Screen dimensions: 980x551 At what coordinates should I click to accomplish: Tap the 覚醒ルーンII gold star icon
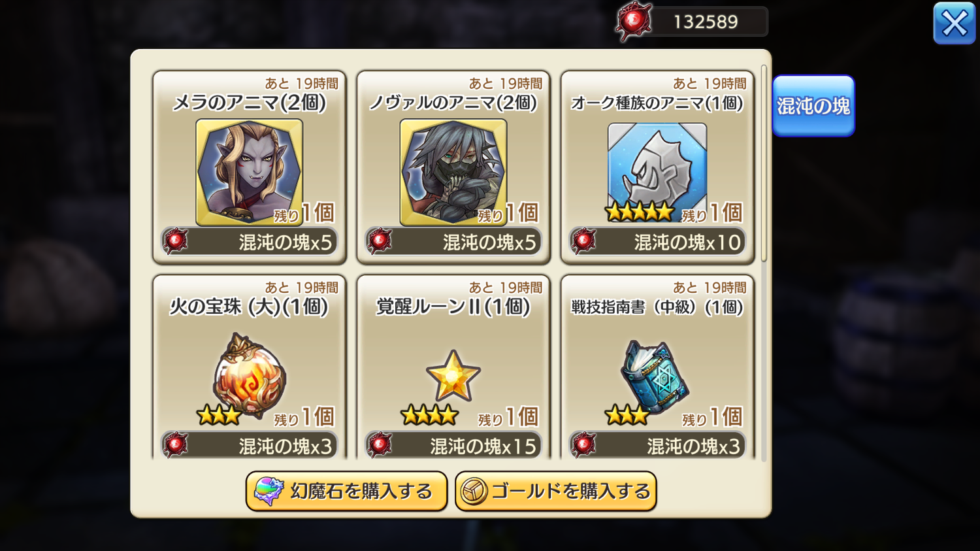[x=453, y=376]
